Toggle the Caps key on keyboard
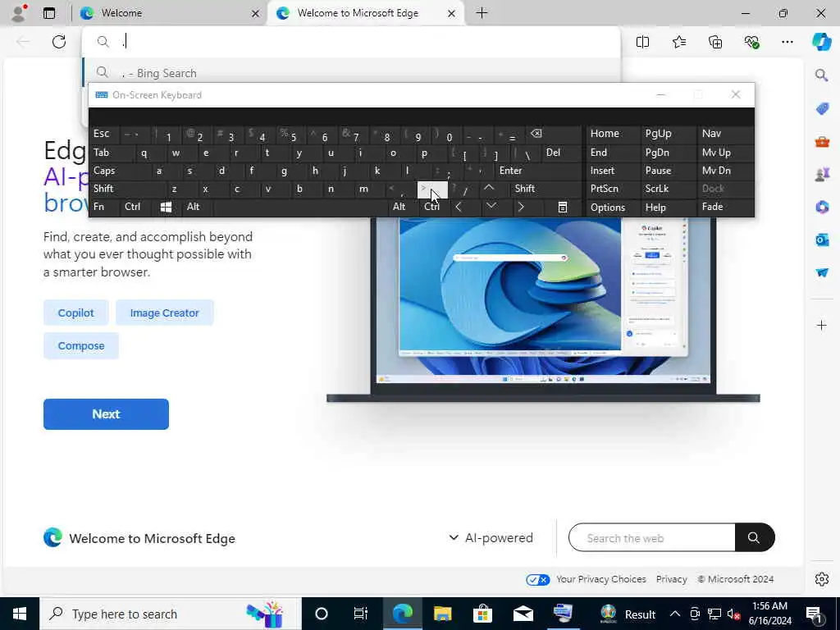This screenshot has width=840, height=630. point(119,171)
